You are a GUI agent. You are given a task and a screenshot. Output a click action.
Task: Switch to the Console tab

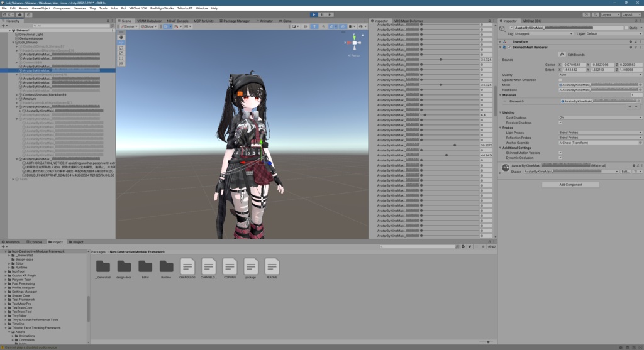coord(34,242)
